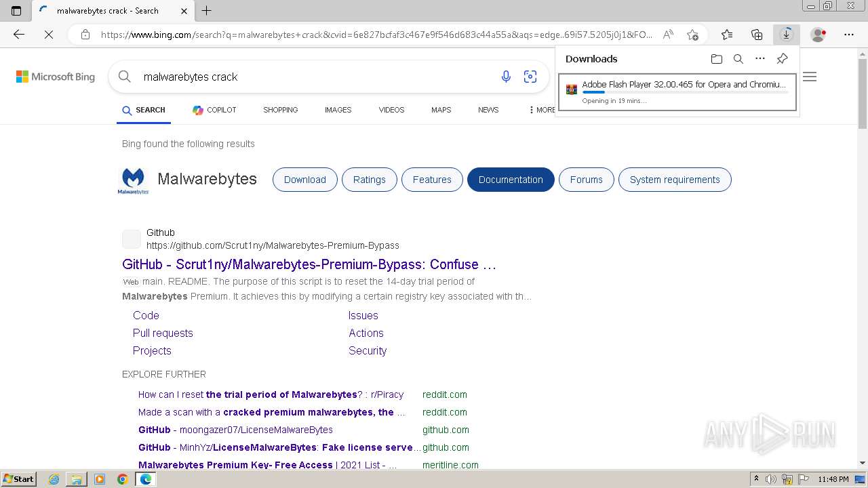Viewport: 868px width, 488px height.
Task: Click the visual search camera icon
Action: click(x=530, y=77)
